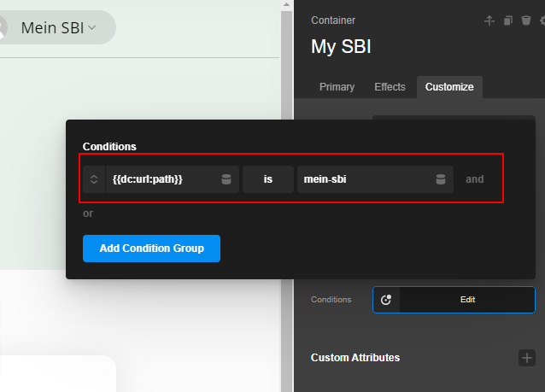Click the mein-sbi value input field
The width and height of the screenshot is (545, 392).
coord(363,179)
